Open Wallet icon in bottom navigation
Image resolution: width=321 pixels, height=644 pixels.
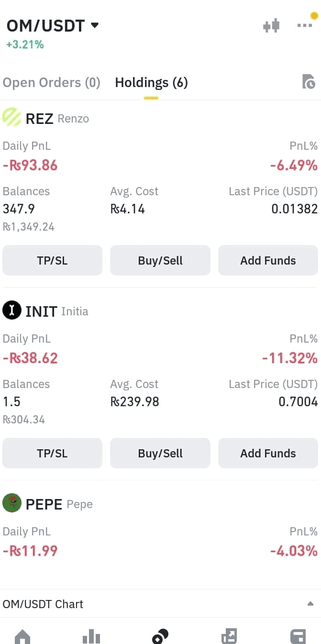tap(298, 636)
